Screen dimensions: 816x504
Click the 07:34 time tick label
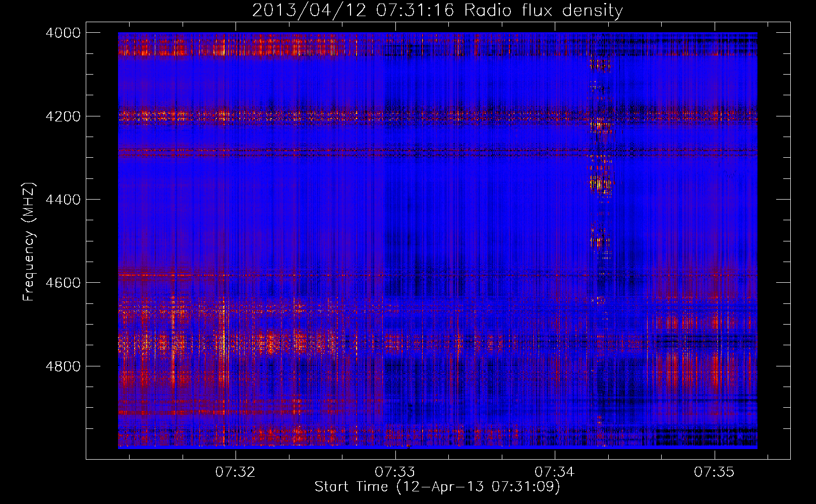click(555, 472)
